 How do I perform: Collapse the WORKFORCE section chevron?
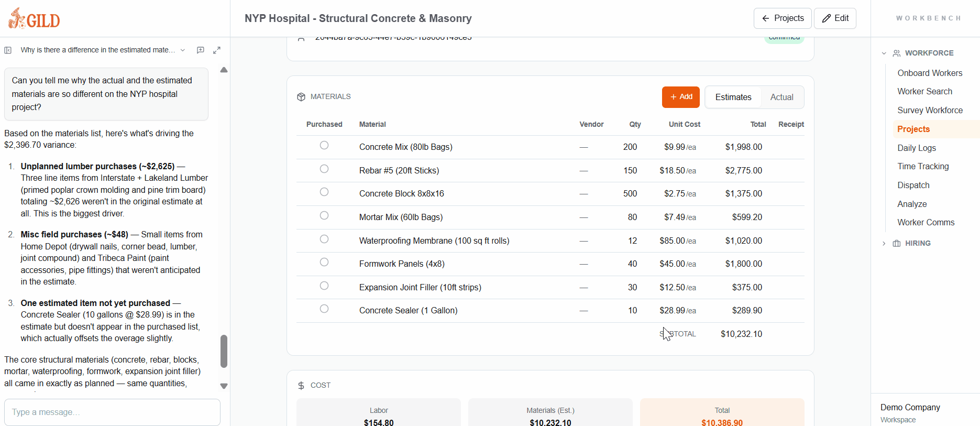[884, 53]
